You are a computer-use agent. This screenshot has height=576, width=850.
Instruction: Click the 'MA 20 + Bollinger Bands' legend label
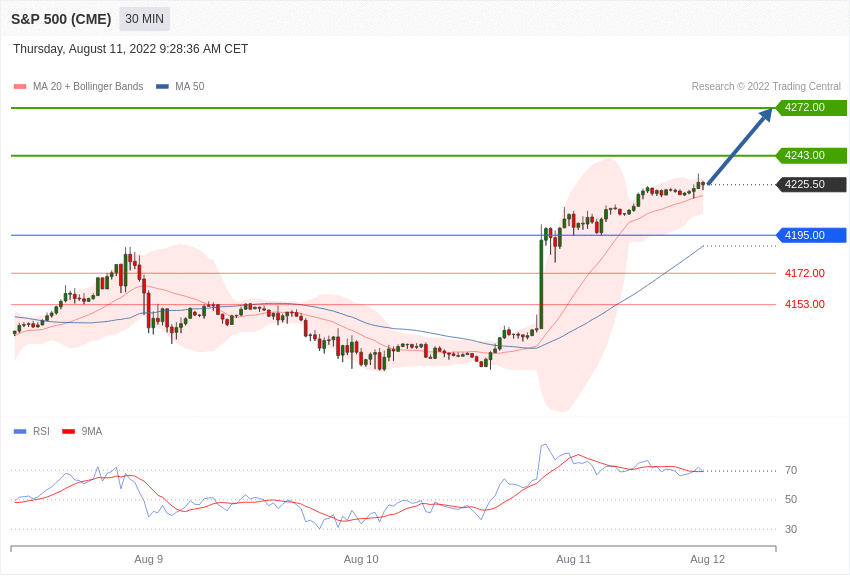[88, 87]
